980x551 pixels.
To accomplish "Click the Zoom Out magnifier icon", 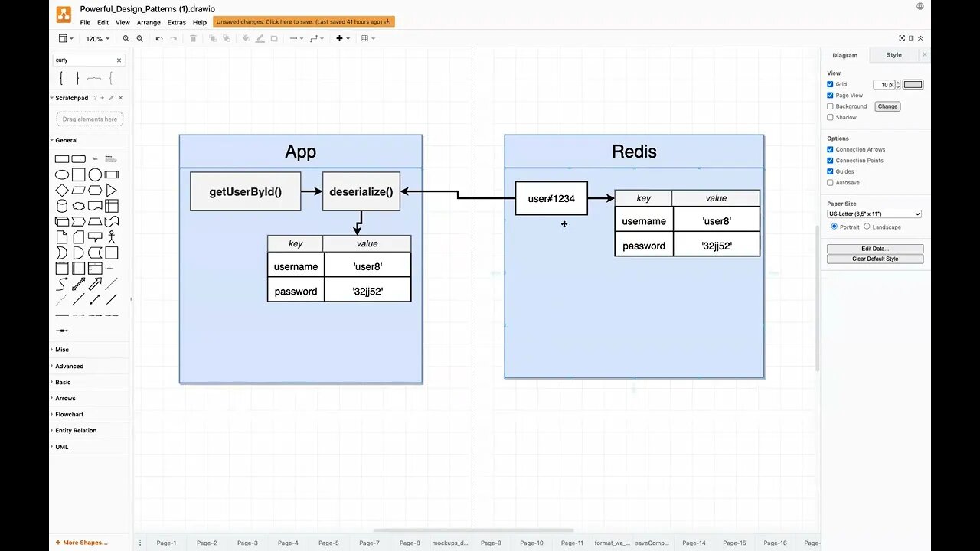I will pyautogui.click(x=139, y=38).
